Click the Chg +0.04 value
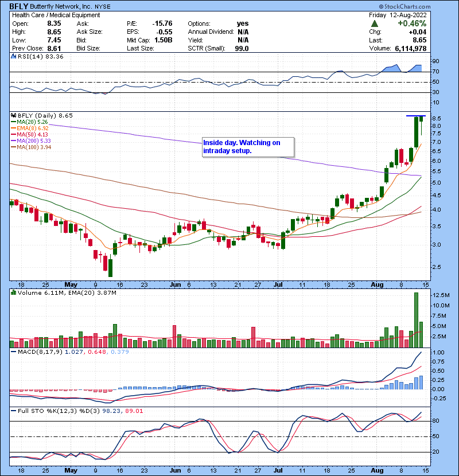Image resolution: width=459 pixels, height=476 pixels. click(x=418, y=32)
